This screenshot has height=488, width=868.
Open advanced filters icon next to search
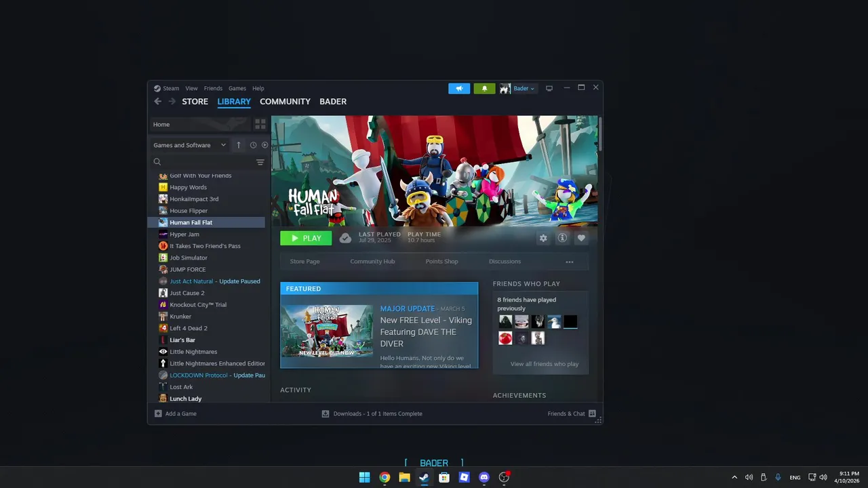[260, 162]
